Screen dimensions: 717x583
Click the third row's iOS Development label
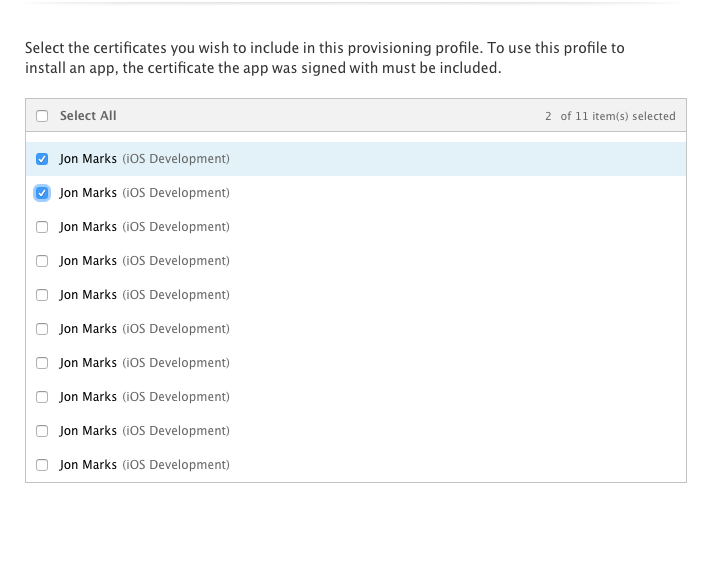click(176, 227)
